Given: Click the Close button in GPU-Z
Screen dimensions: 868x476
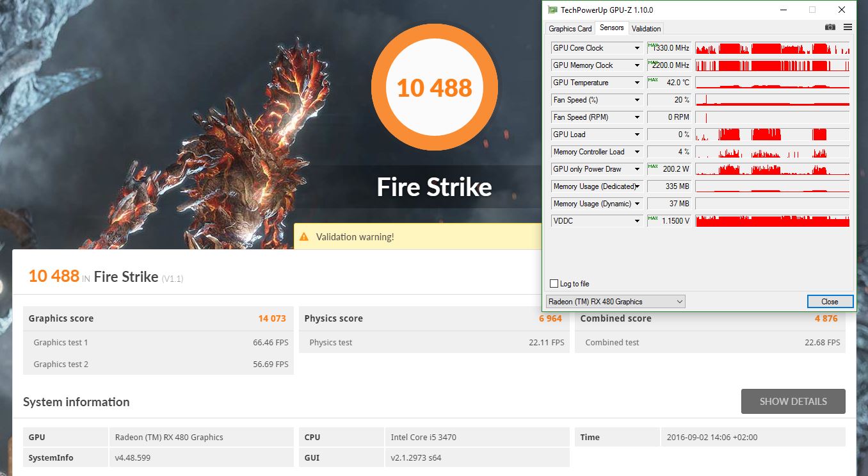Looking at the screenshot, I should [830, 302].
